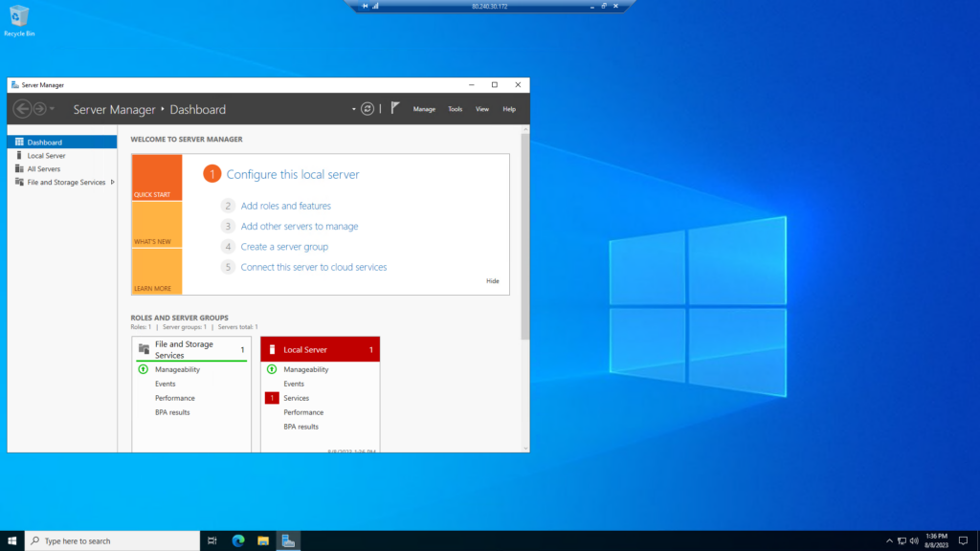The width and height of the screenshot is (980, 551).
Task: Open the Notifications flag icon
Action: [395, 109]
